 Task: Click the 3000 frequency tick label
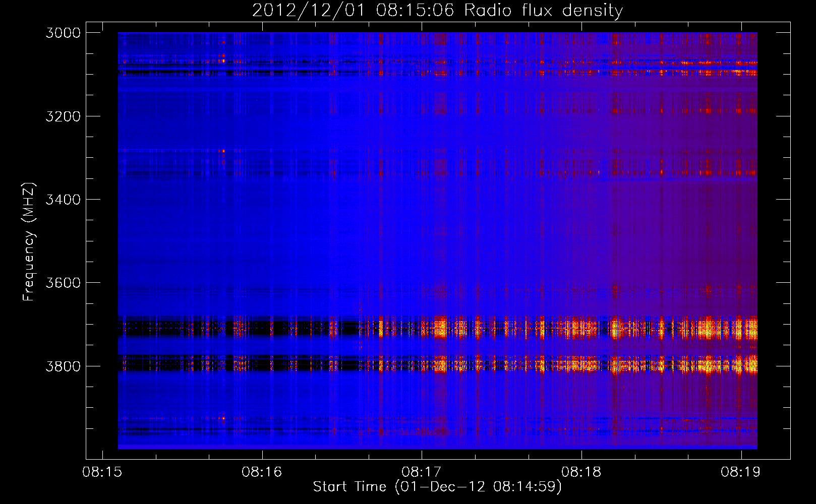pos(63,33)
